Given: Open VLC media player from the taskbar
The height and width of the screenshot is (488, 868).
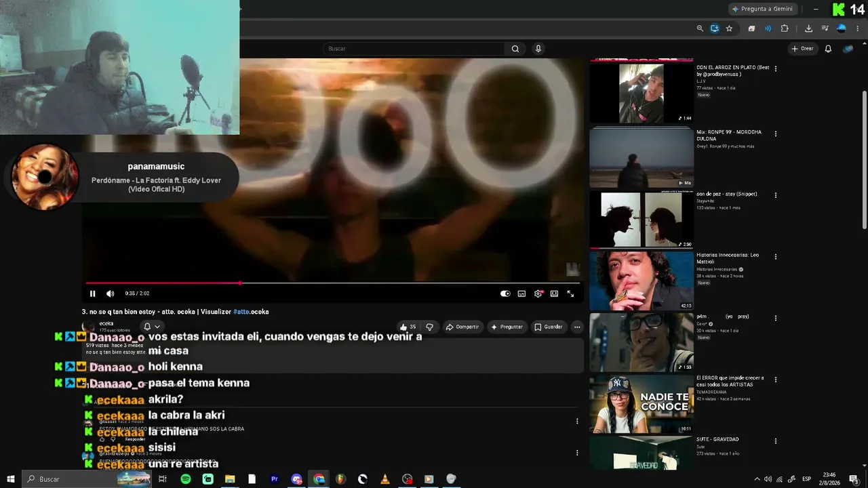Looking at the screenshot, I should (x=384, y=479).
